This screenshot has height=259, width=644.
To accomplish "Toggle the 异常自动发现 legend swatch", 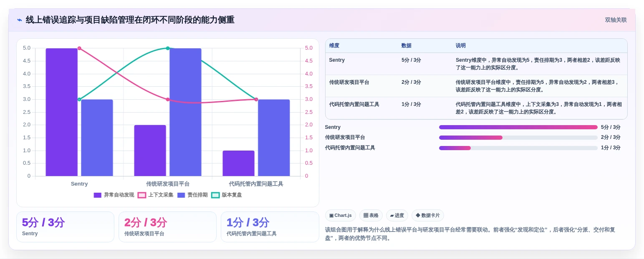I will click(98, 195).
